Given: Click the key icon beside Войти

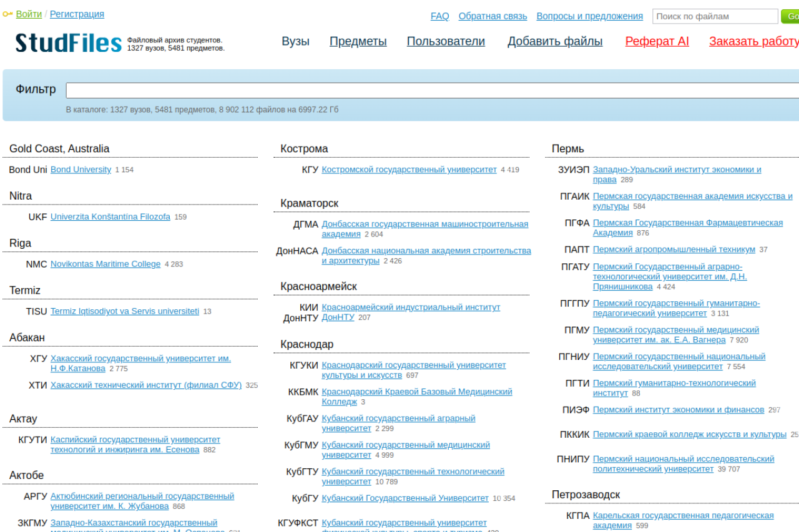Looking at the screenshot, I should click(7, 14).
